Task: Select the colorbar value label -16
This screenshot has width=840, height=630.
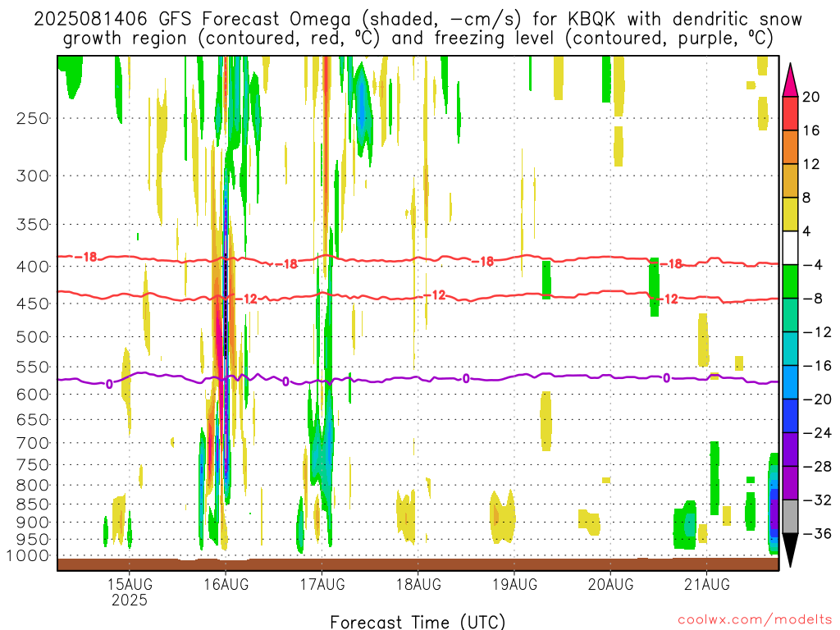Action: [817, 365]
